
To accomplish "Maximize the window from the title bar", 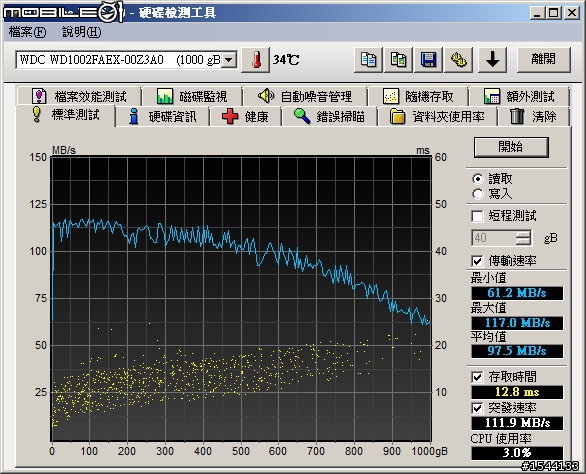I will click(x=554, y=13).
